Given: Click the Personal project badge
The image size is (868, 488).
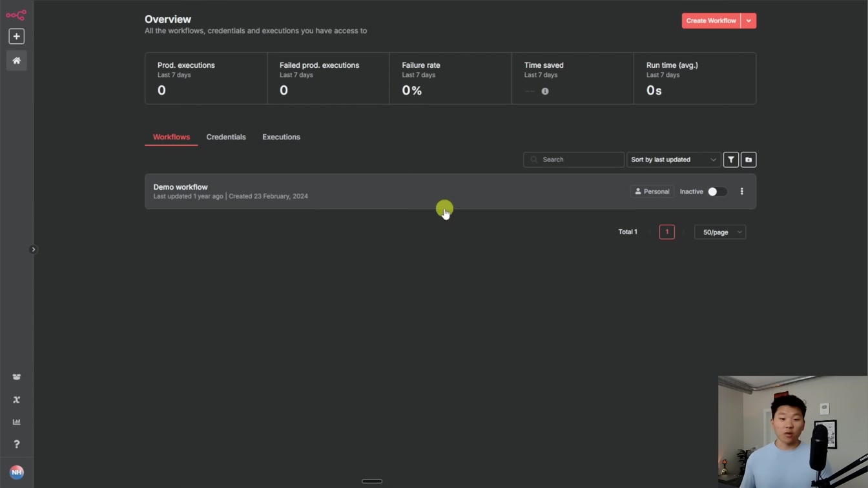Looking at the screenshot, I should click(652, 192).
